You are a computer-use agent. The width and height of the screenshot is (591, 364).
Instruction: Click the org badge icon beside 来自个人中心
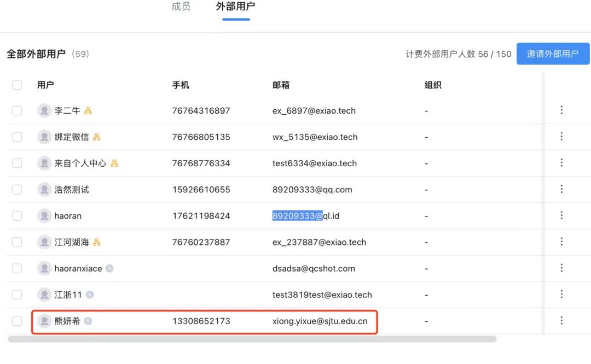coord(114,163)
